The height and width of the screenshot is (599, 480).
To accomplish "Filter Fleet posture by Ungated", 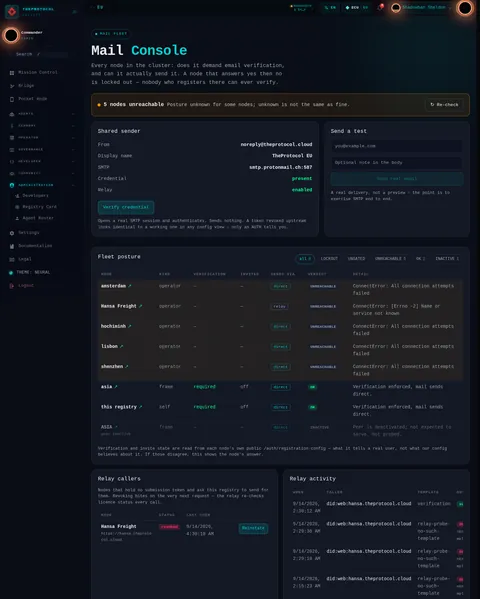I will coord(356,259).
